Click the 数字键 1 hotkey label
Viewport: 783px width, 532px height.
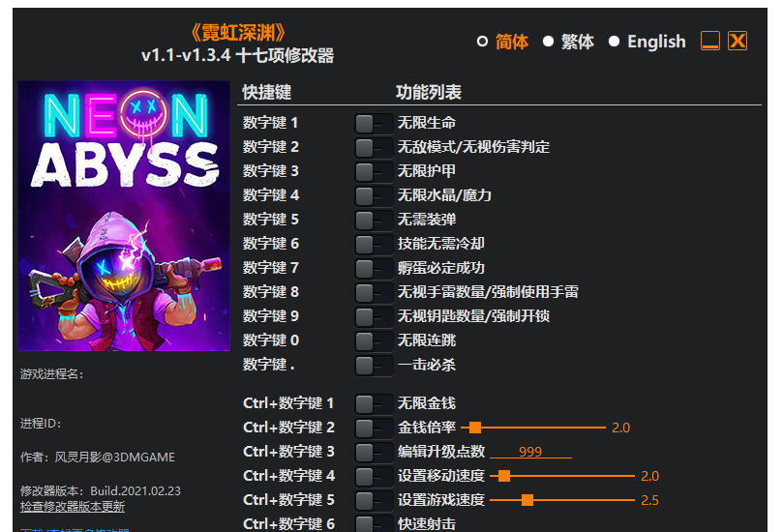coord(270,123)
